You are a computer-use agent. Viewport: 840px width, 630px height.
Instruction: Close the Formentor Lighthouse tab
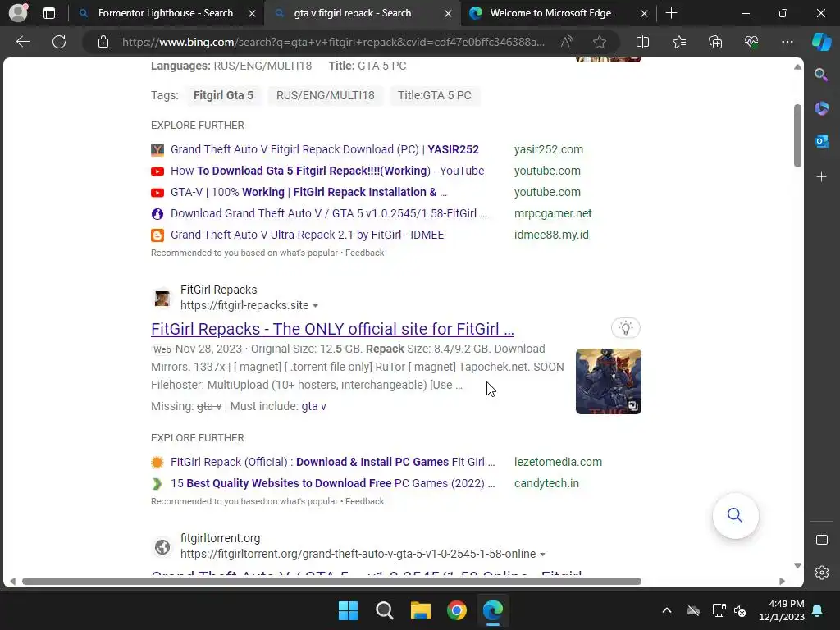click(252, 13)
